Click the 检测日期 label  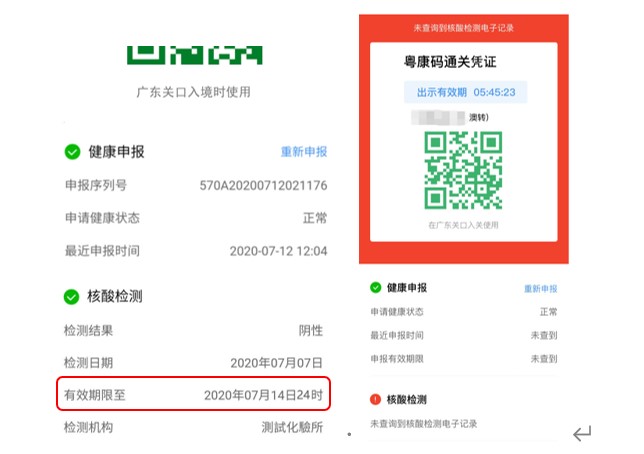click(88, 363)
